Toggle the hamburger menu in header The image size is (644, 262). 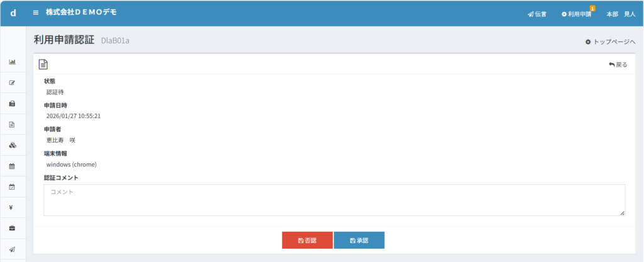[x=36, y=13]
